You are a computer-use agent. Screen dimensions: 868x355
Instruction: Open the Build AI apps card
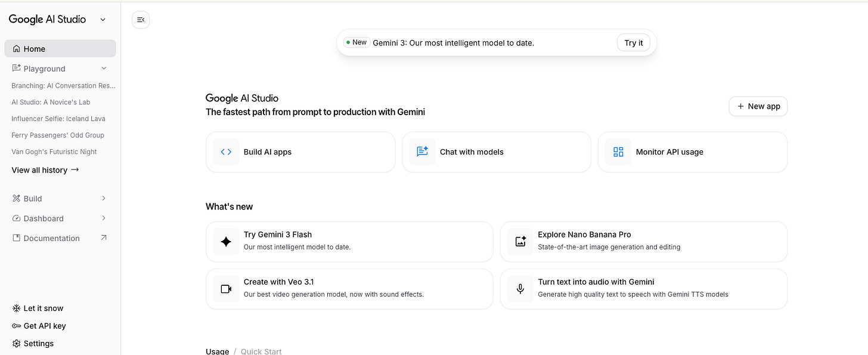pos(300,152)
